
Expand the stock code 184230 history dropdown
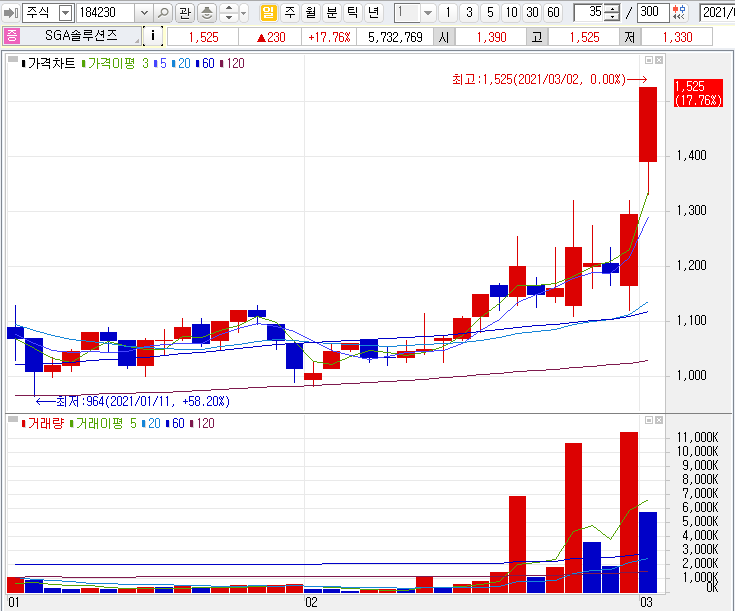(144, 13)
